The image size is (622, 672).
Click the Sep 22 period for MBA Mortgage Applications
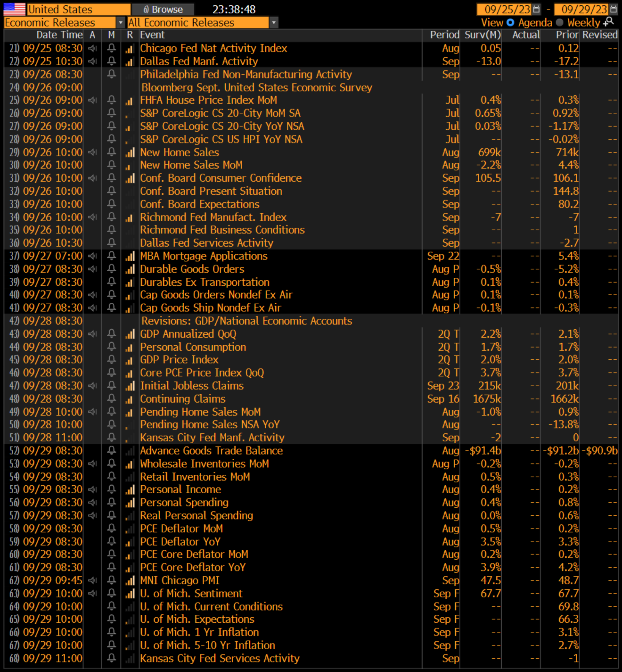[x=443, y=256]
